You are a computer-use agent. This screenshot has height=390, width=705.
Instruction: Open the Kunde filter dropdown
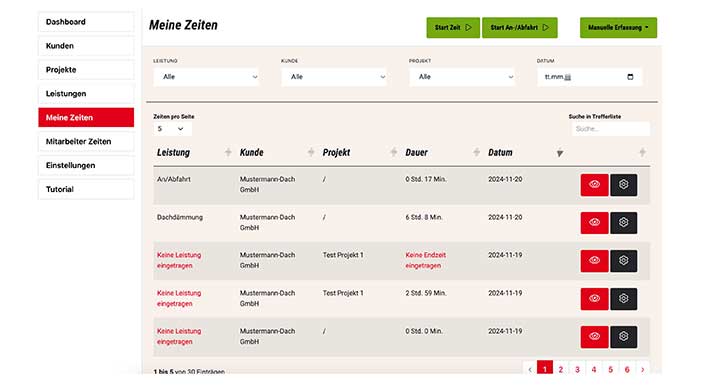coord(334,77)
